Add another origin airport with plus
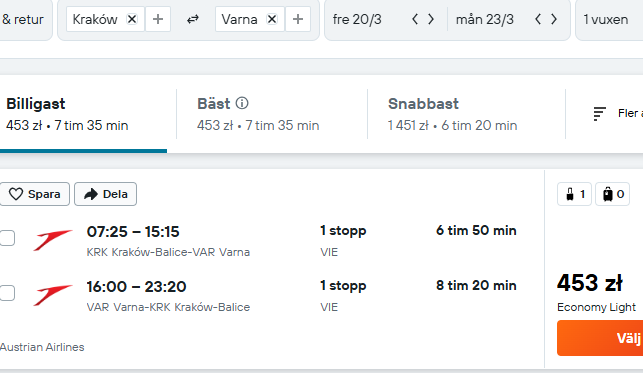 (x=158, y=19)
